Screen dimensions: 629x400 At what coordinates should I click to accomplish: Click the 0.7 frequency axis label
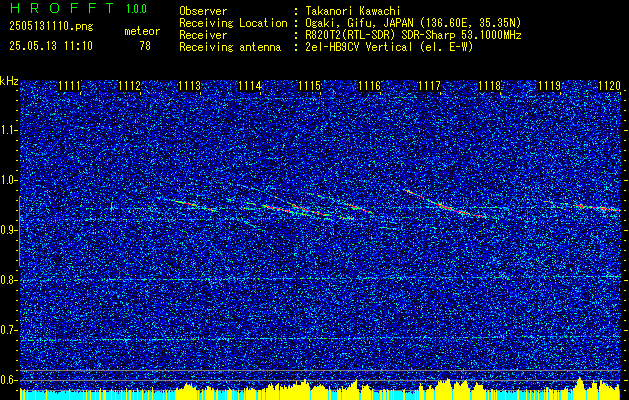(9, 330)
